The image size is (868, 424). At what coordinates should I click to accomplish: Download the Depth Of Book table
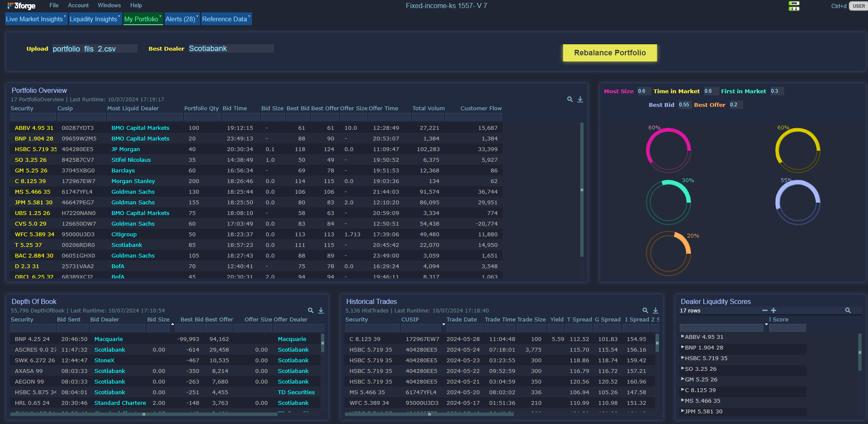tap(321, 310)
